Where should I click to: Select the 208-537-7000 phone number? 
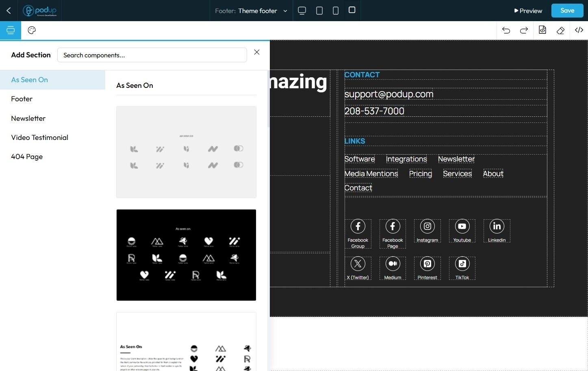pyautogui.click(x=374, y=111)
